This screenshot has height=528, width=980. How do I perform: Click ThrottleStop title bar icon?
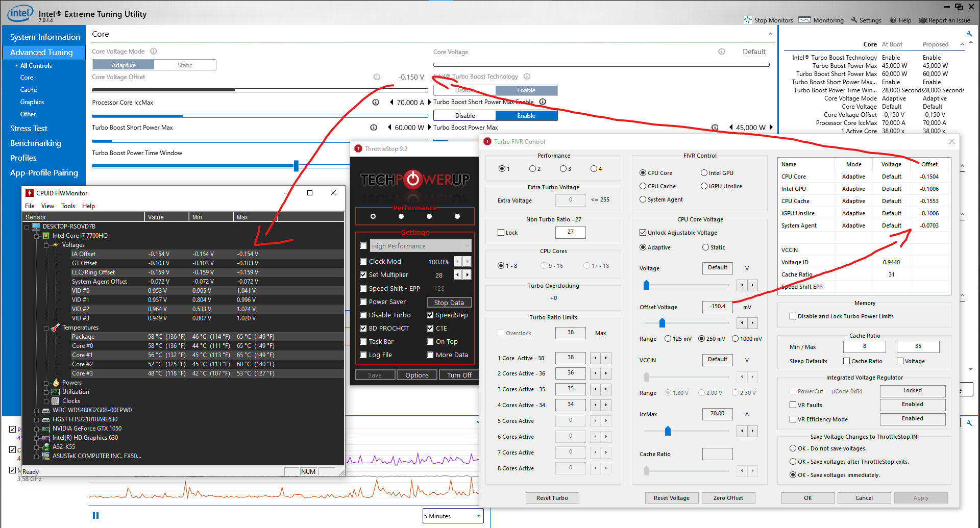[x=358, y=148]
